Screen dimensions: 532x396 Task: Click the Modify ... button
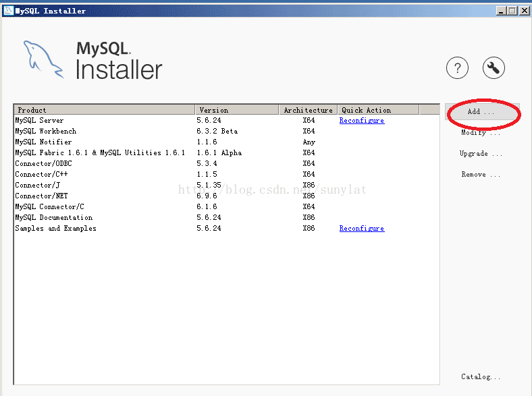click(x=481, y=133)
